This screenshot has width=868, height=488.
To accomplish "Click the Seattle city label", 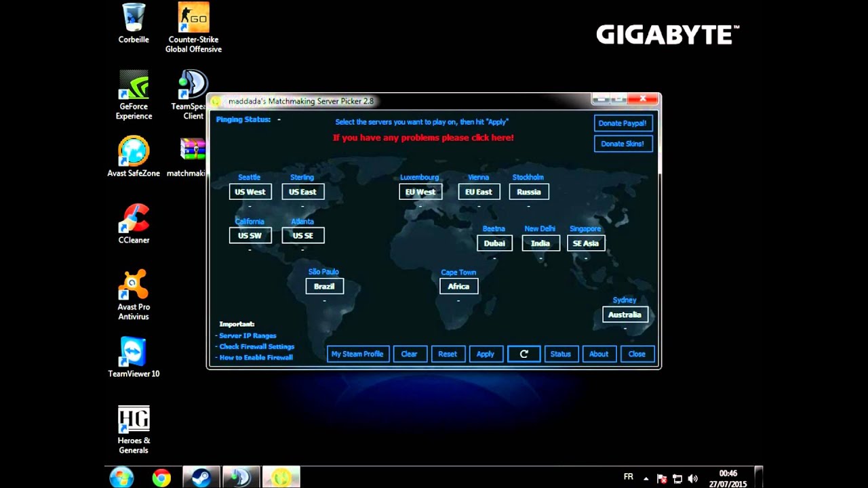I will point(250,178).
